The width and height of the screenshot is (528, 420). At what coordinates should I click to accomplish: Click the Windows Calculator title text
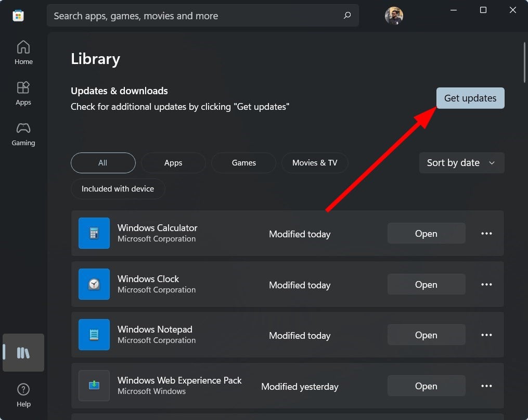tap(157, 227)
